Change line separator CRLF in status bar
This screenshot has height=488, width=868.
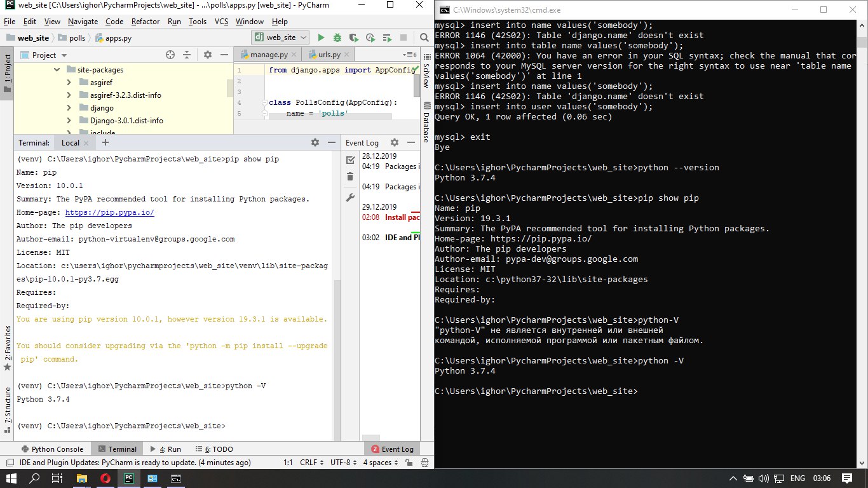point(311,463)
